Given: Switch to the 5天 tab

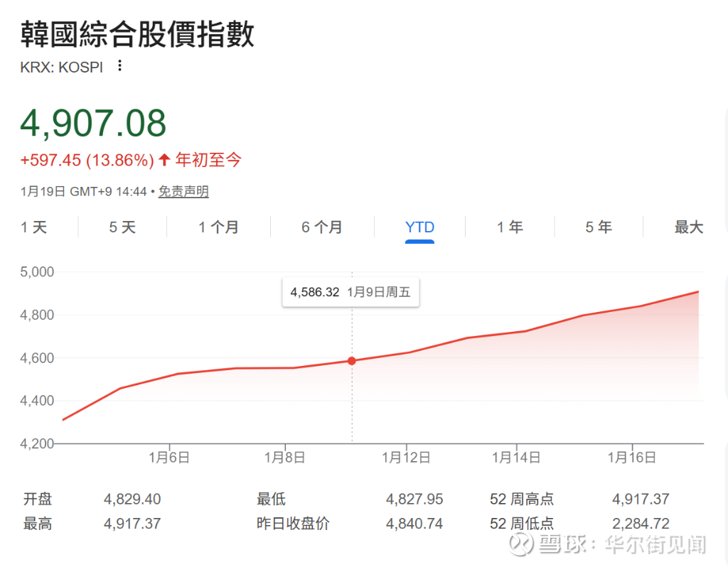Looking at the screenshot, I should [x=121, y=227].
